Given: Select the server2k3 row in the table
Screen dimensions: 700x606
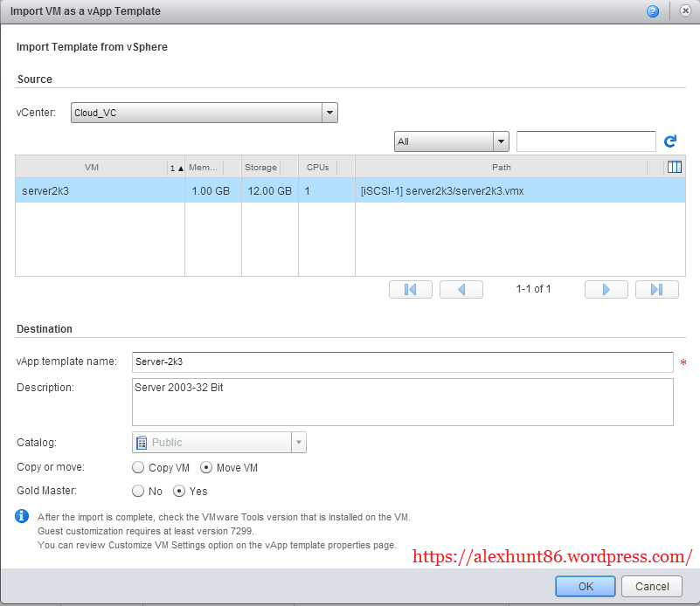Looking at the screenshot, I should [350, 191].
